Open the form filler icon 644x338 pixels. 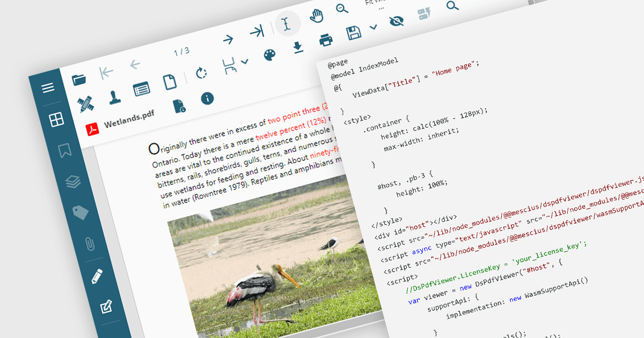[x=141, y=89]
